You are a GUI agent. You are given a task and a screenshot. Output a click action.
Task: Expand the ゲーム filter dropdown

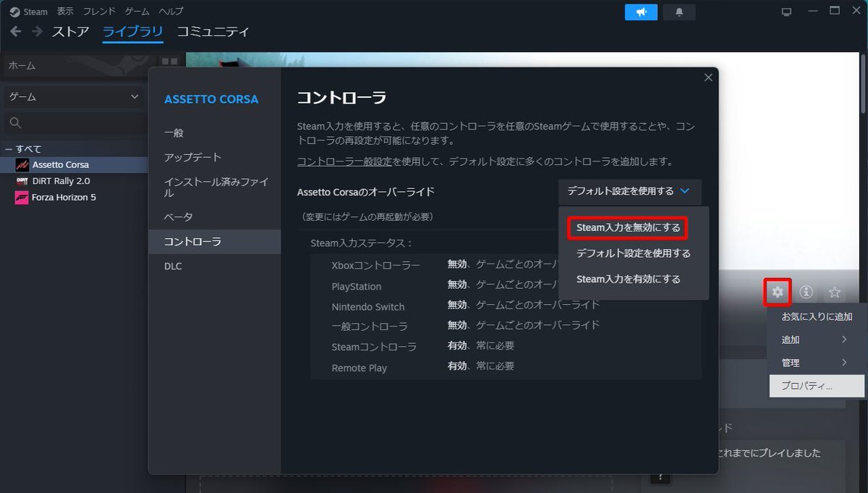pos(72,96)
